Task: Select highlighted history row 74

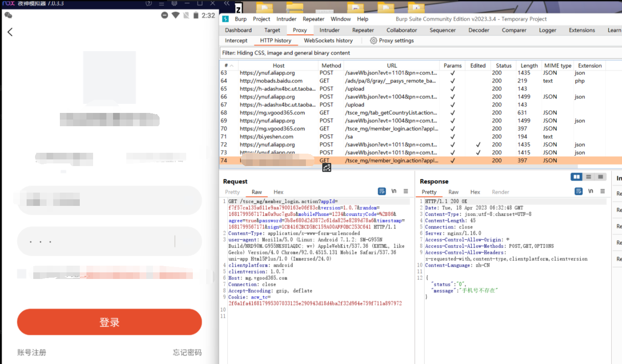Action: click(x=421, y=160)
